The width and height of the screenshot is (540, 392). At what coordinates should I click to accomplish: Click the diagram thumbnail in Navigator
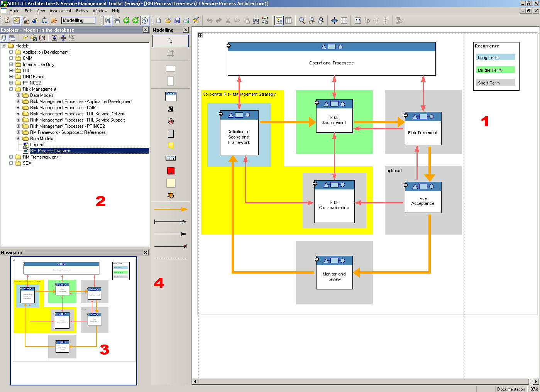[73, 313]
